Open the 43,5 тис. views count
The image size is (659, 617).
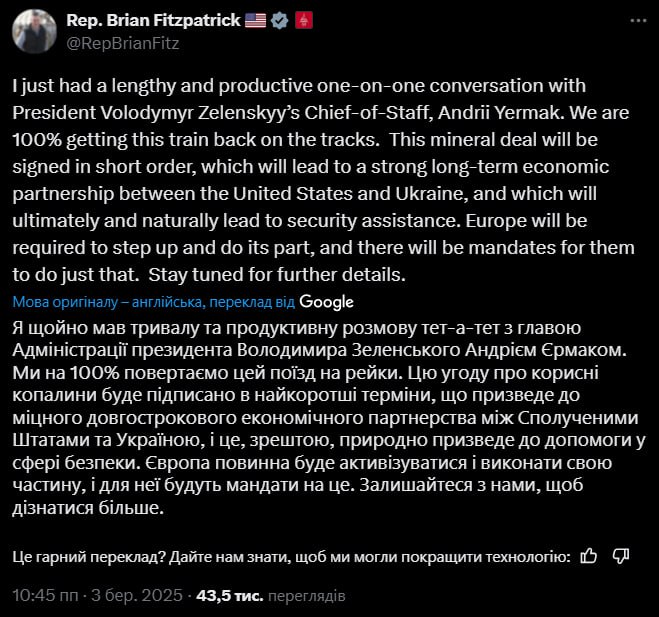click(230, 595)
